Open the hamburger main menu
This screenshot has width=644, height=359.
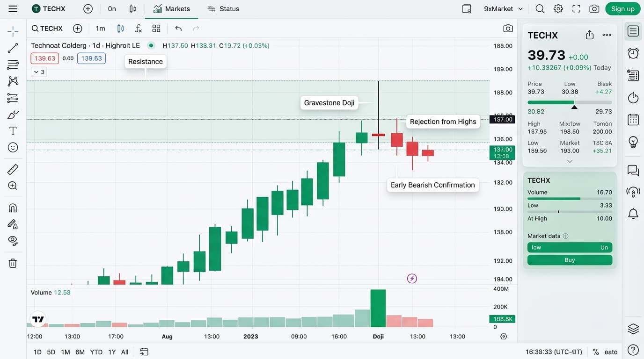pyautogui.click(x=13, y=9)
